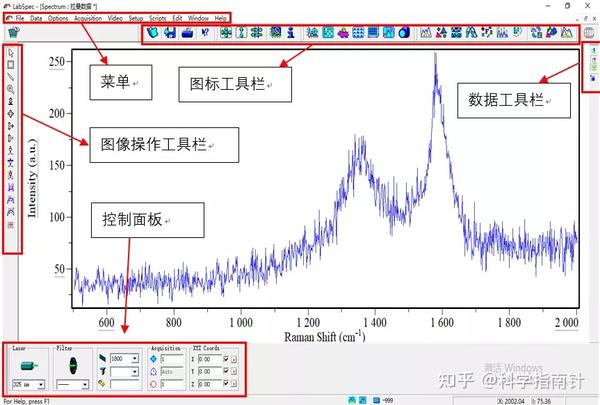This screenshot has width=600, height=405.
Task: Click the underlined 250 intensity axis value
Action: (x=57, y=62)
